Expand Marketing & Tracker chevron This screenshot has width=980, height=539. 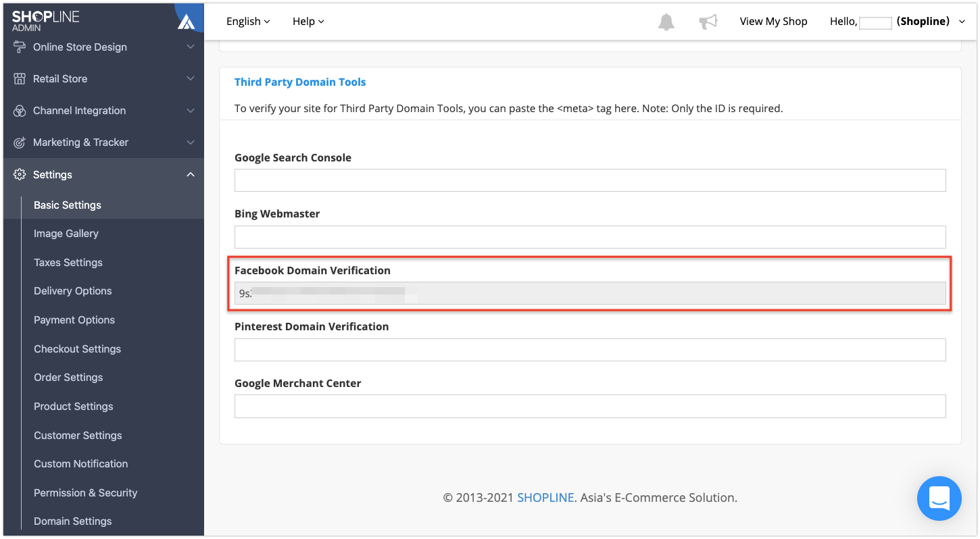191,142
